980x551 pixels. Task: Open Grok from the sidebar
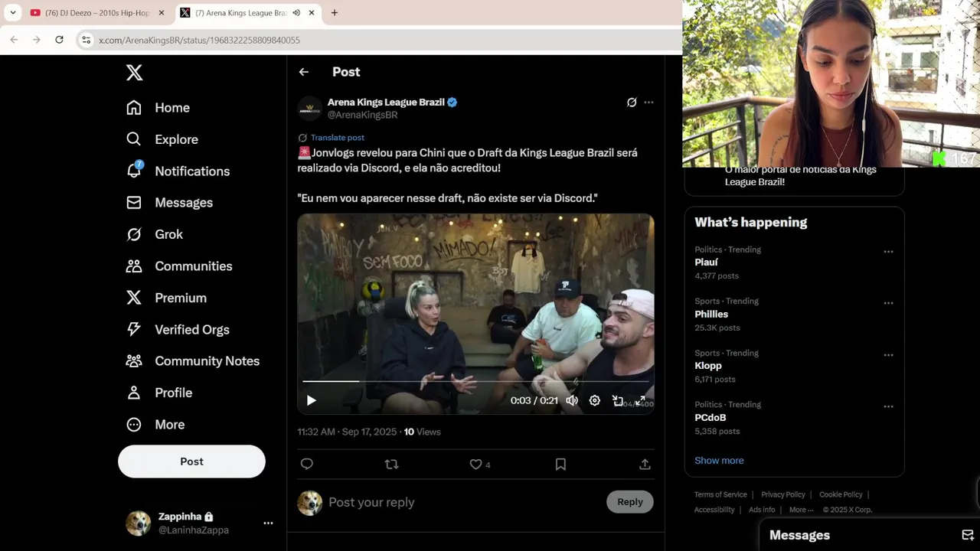pos(154,234)
